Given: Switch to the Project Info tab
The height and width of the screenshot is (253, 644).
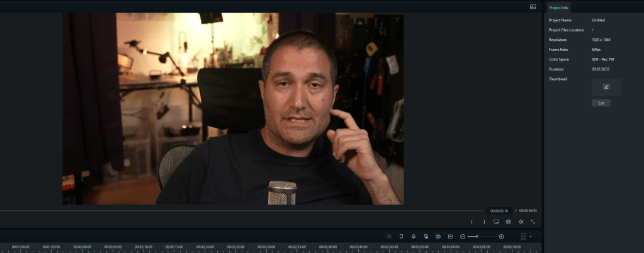Looking at the screenshot, I should coord(558,8).
